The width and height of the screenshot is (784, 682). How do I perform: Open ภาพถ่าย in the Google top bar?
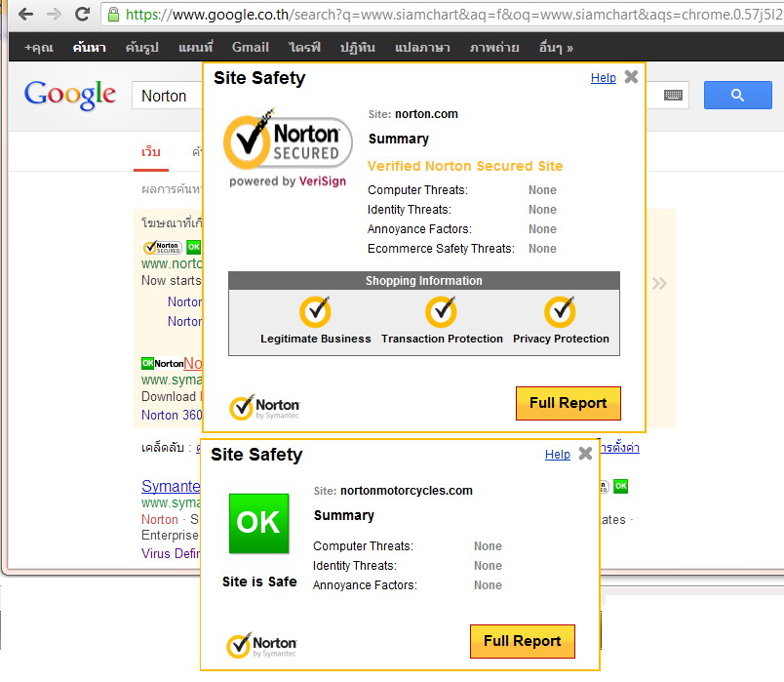point(494,47)
